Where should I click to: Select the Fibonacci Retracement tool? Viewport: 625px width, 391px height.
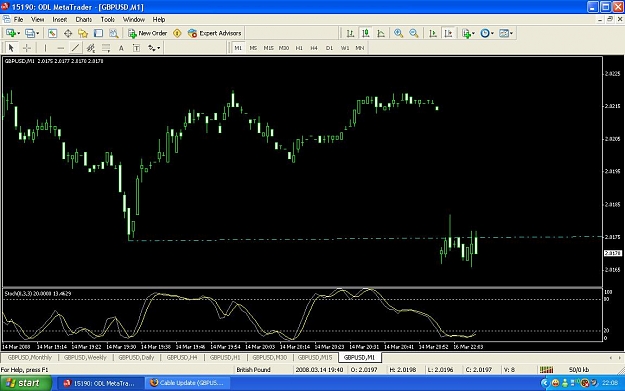click(106, 48)
